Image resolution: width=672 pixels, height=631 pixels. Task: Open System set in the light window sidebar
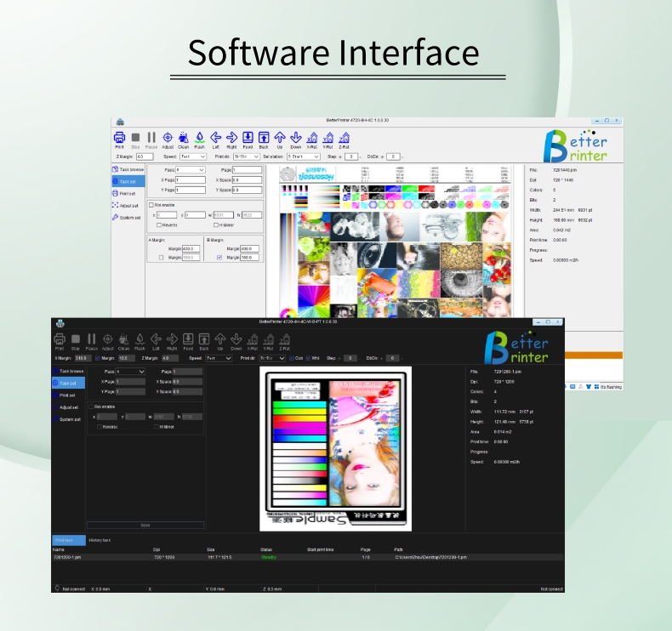[x=128, y=217]
